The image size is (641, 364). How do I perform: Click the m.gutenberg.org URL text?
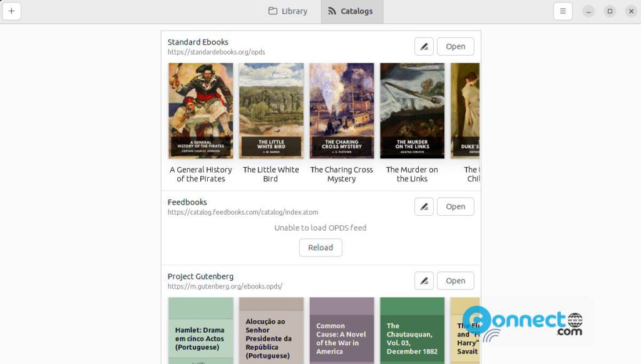click(x=225, y=286)
